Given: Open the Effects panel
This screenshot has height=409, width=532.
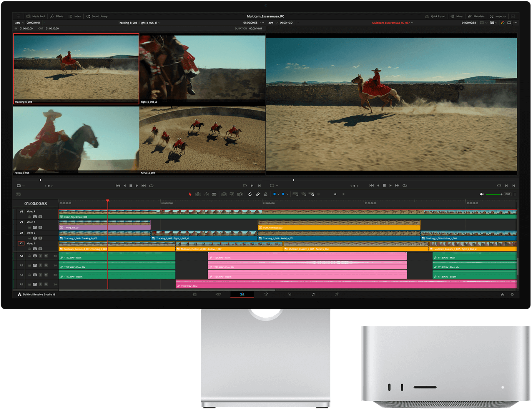Looking at the screenshot, I should pos(57,16).
